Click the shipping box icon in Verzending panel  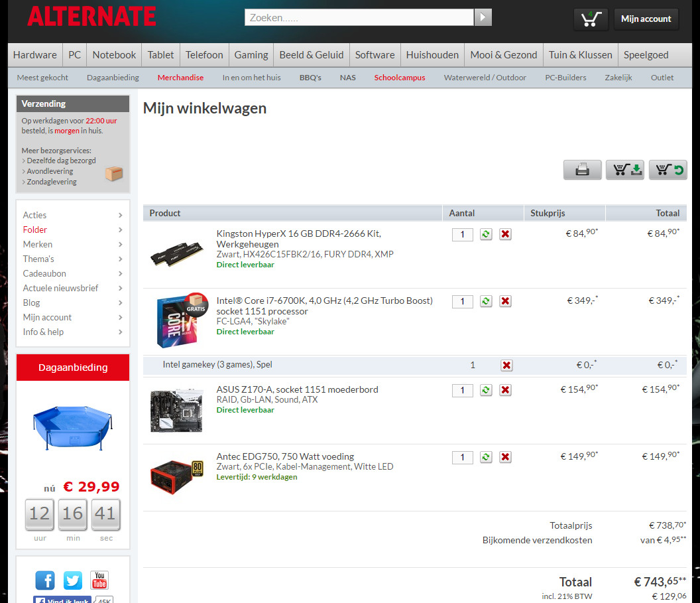pyautogui.click(x=114, y=173)
